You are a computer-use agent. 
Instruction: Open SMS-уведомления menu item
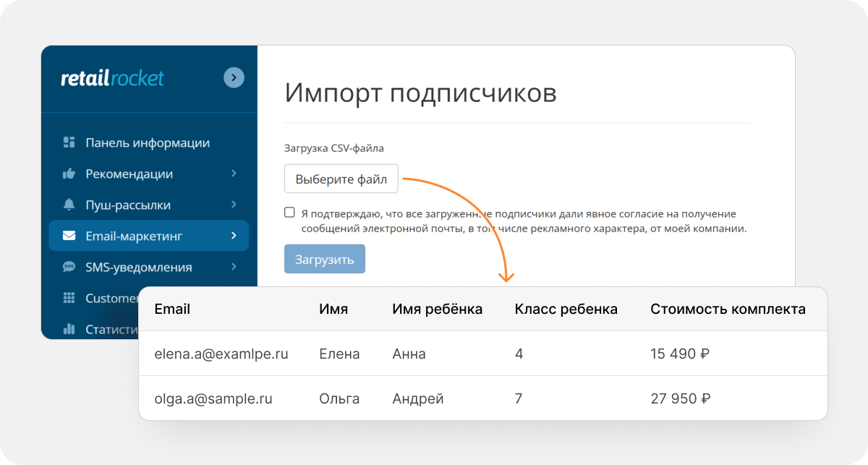tap(139, 267)
